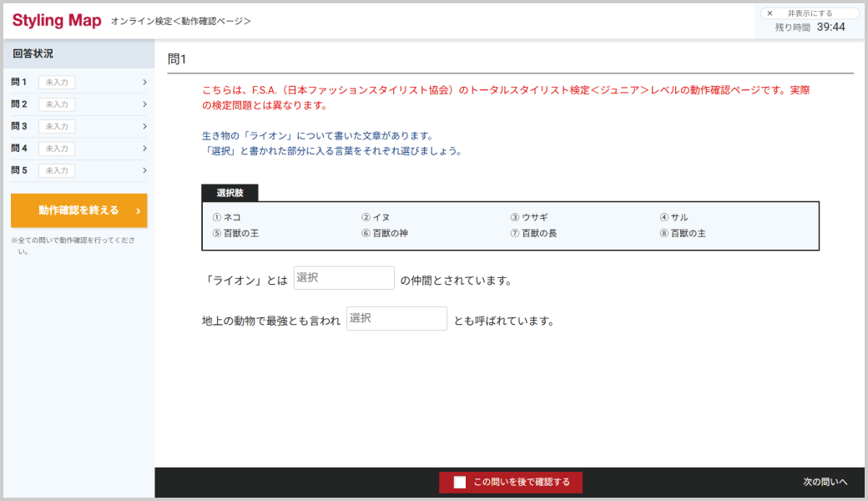The height and width of the screenshot is (501, 868).
Task: Click the 回答状況 sidebar header
Action: point(33,53)
